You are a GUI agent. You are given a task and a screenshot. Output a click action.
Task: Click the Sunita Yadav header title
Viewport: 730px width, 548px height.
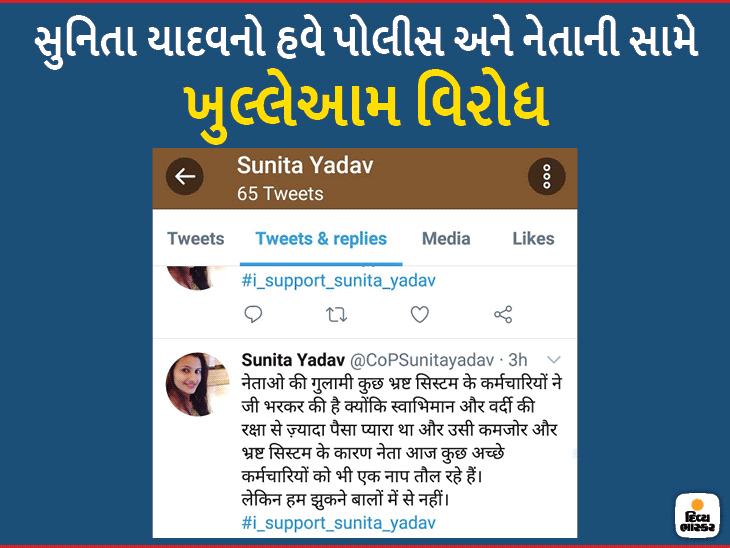click(x=305, y=165)
